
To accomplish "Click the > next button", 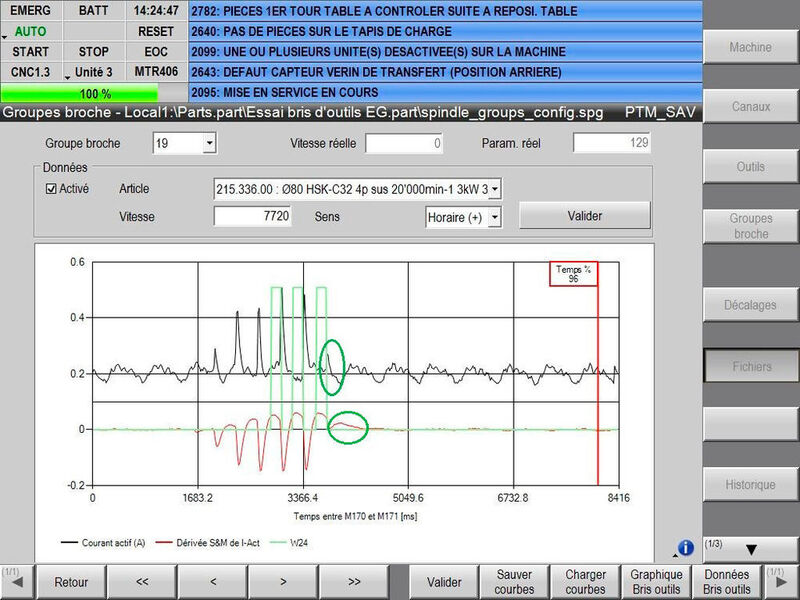I will click(283, 582).
